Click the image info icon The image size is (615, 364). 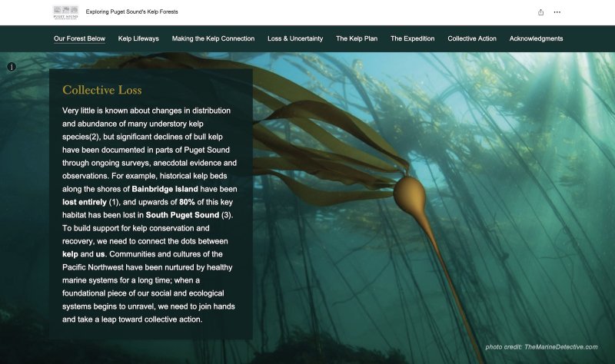click(12, 67)
